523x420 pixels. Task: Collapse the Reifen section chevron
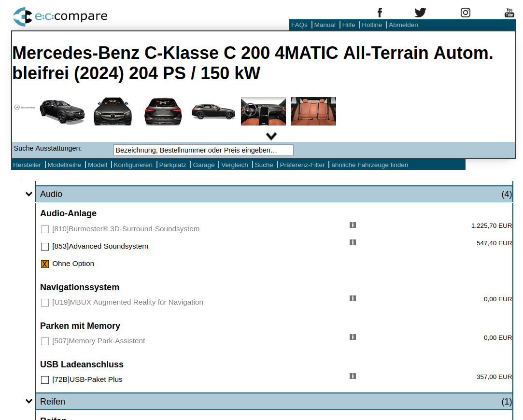(x=29, y=401)
